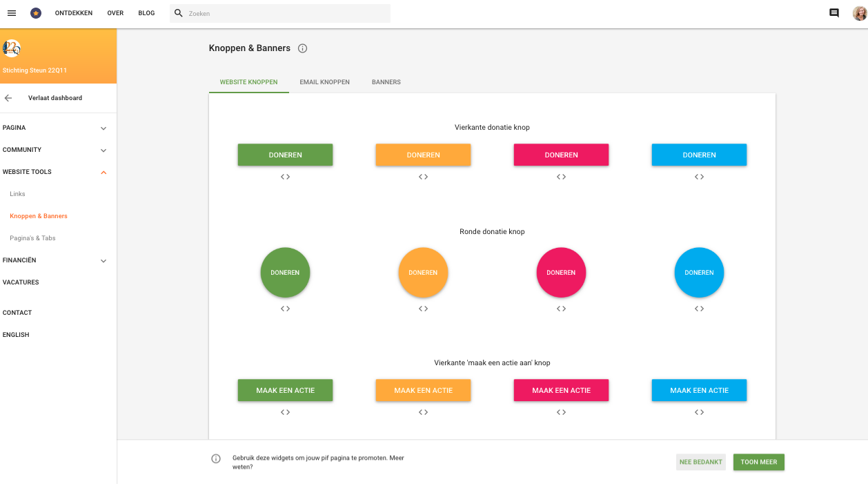Click the Ronde donatie knop heading
Screen dimensions: 868x484
492,231
